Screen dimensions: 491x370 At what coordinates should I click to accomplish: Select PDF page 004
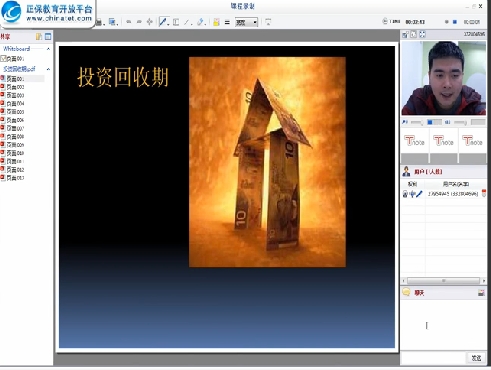[x=13, y=104]
